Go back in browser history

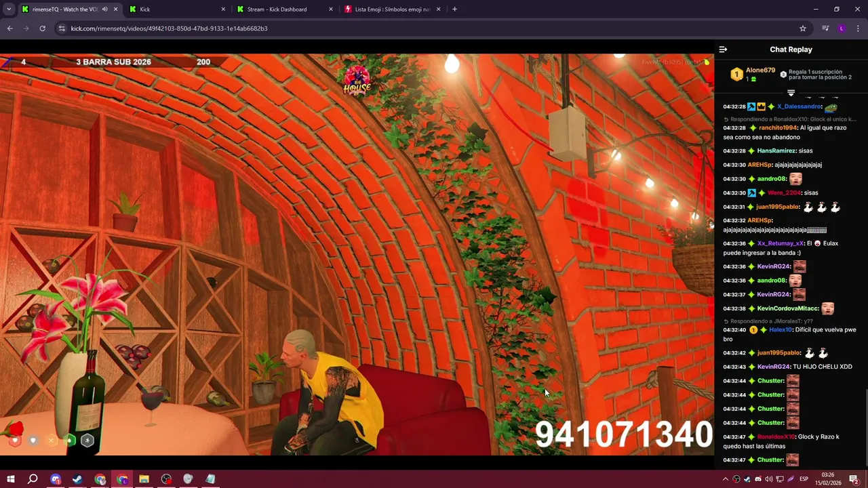pos(9,28)
